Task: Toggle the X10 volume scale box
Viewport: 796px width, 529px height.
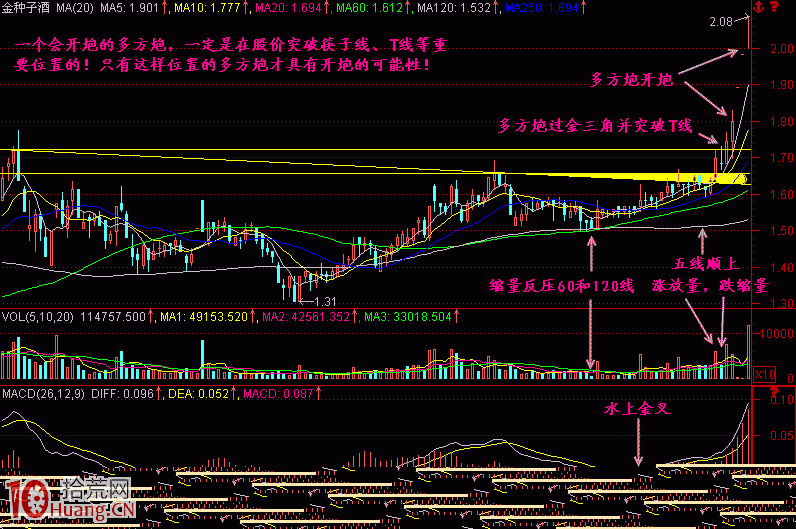Action: click(x=765, y=375)
